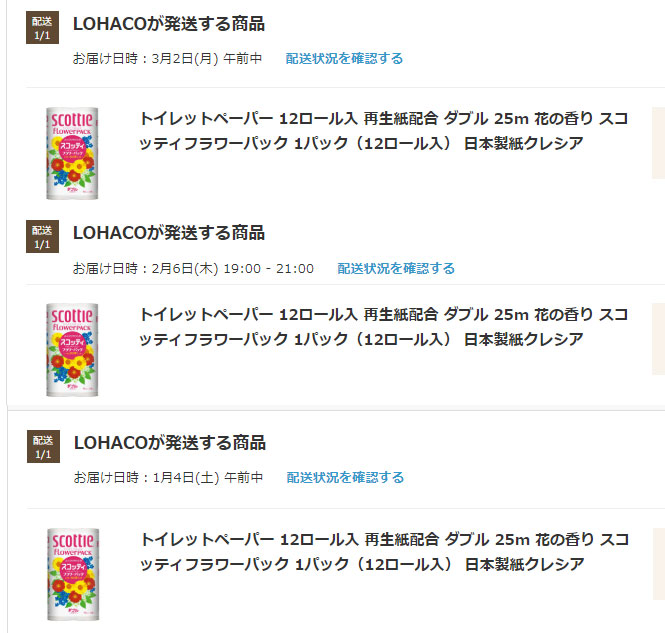The width and height of the screenshot is (665, 633).
Task: Open 配送状況を確認する for the 1月4日 delivery
Action: coord(345,477)
